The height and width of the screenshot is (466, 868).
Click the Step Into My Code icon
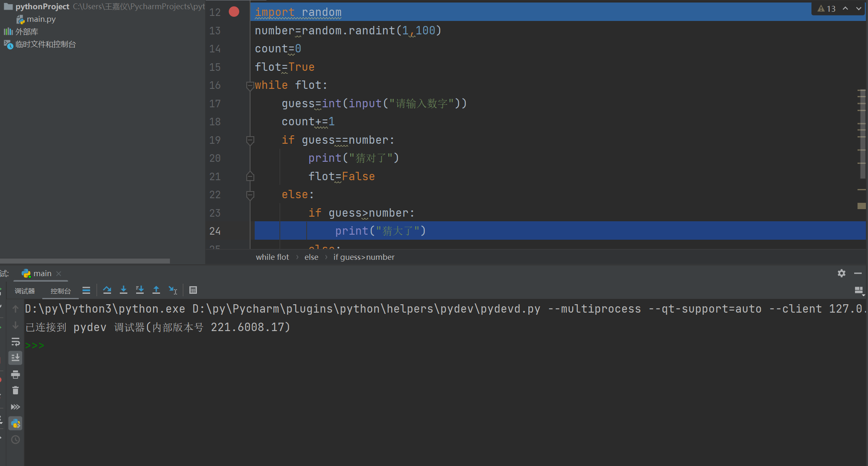coord(140,290)
